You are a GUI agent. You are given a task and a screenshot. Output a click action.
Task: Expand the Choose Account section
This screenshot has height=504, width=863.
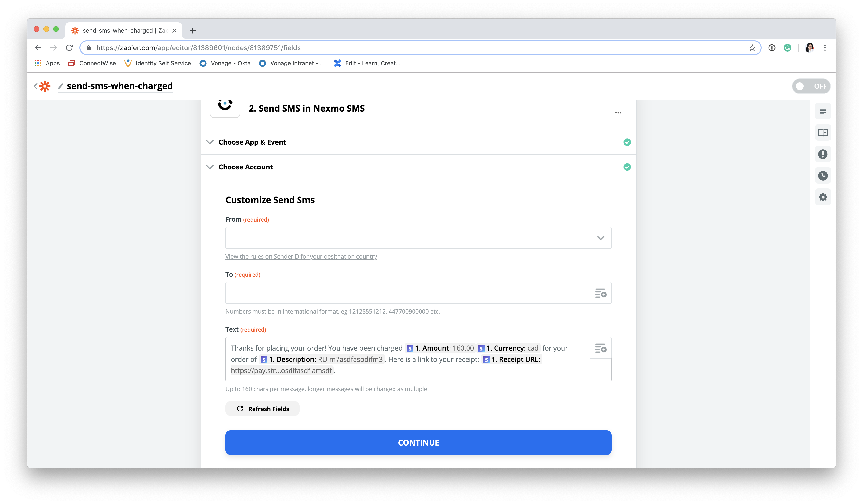[x=210, y=167]
